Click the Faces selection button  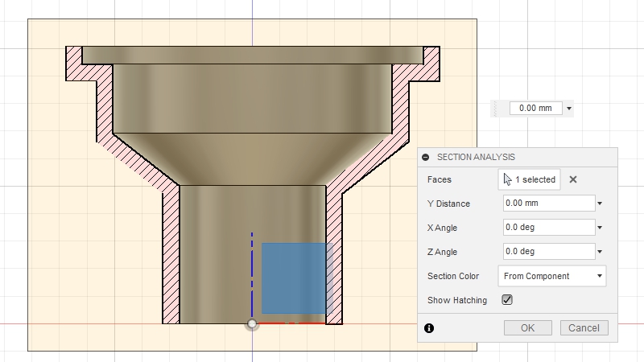529,179
